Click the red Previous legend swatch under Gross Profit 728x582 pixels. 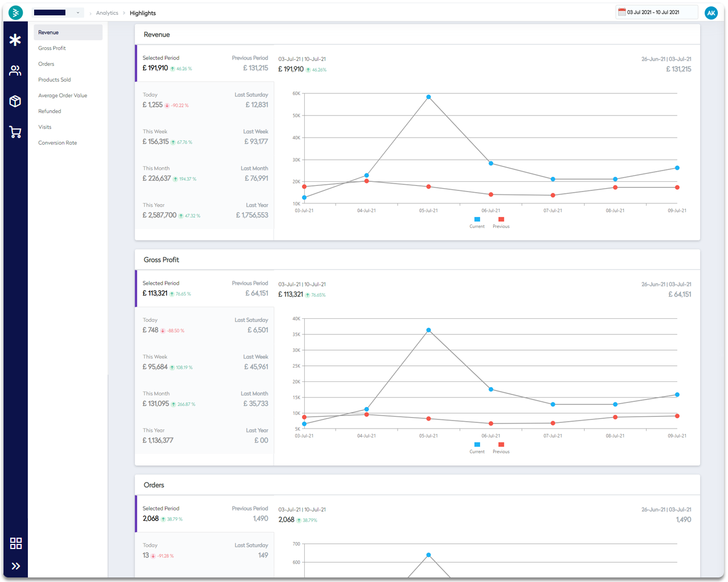[500, 444]
